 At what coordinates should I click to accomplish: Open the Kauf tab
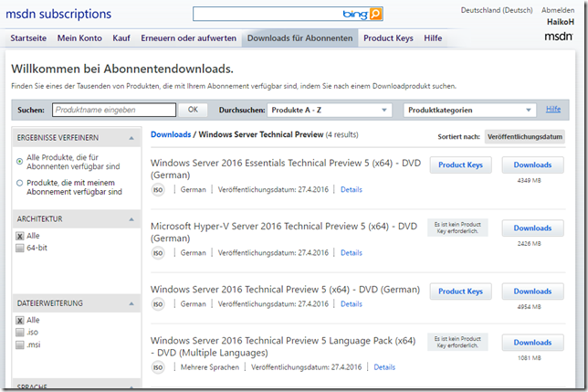tap(121, 38)
